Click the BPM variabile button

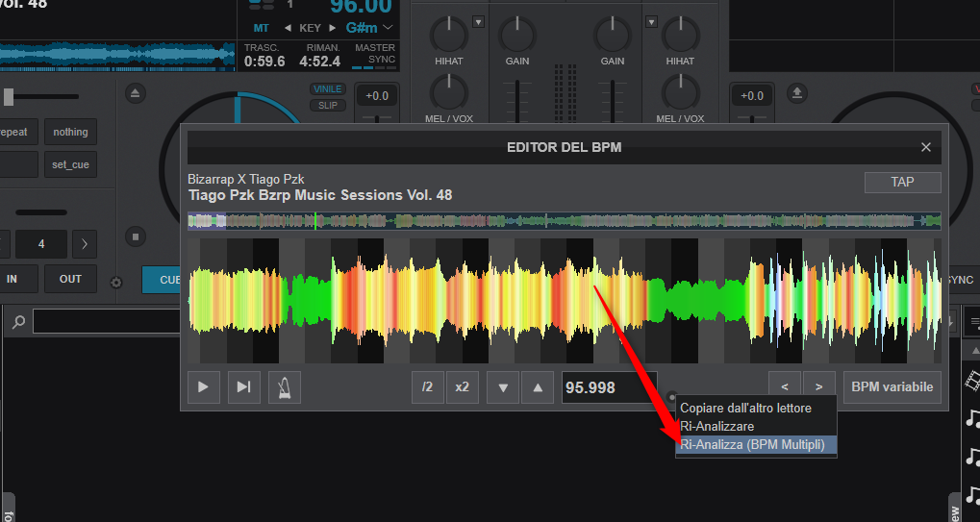pos(892,387)
